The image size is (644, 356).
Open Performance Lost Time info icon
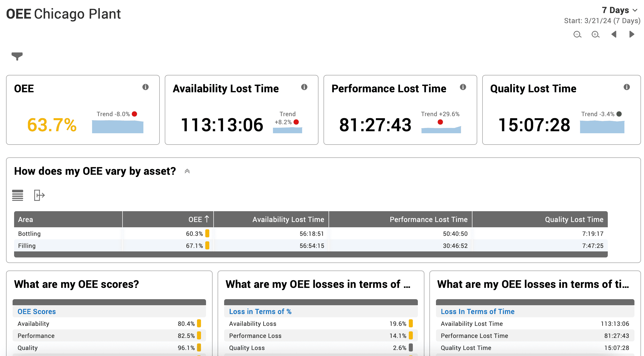pos(463,87)
